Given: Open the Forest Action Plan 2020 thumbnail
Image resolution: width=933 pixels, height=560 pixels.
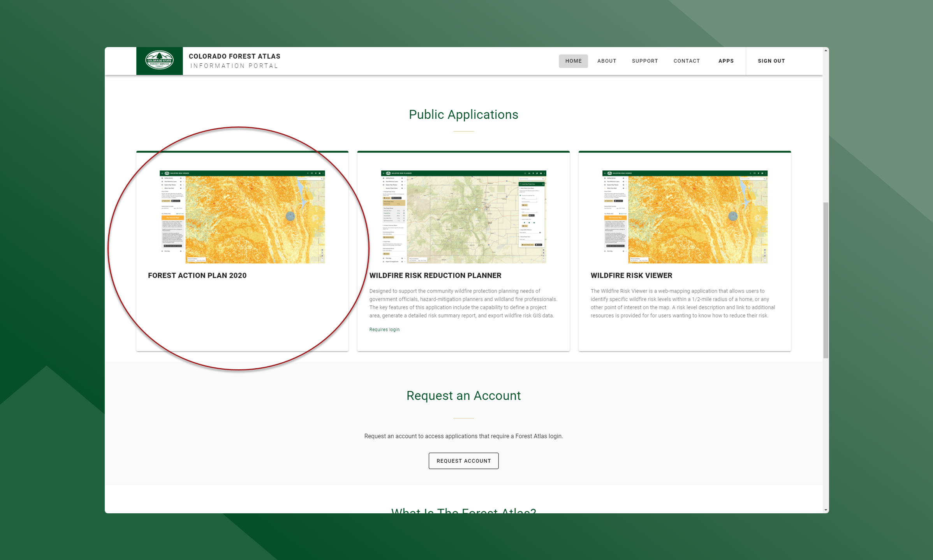Looking at the screenshot, I should pos(242,217).
